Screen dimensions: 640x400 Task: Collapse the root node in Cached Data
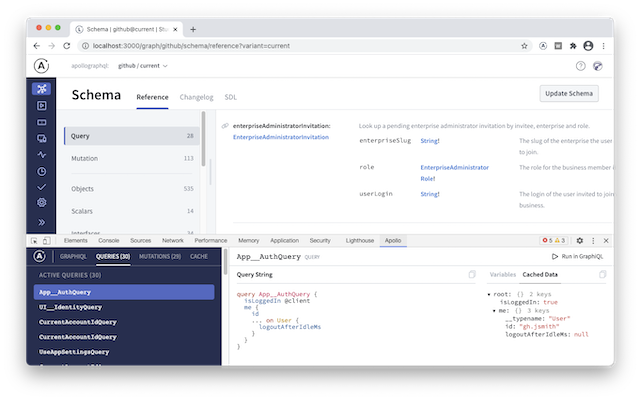(489, 294)
